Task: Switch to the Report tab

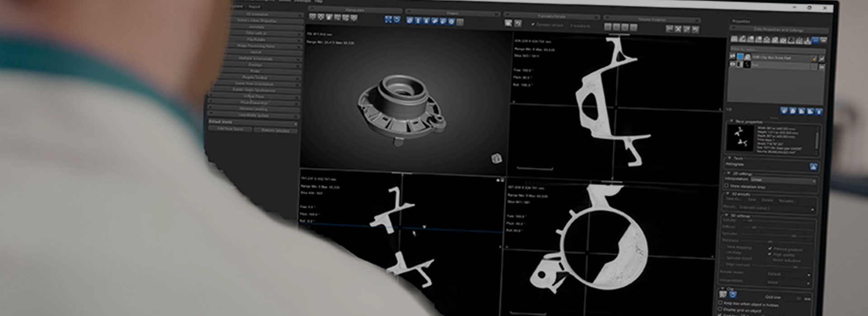Action: tap(255, 7)
